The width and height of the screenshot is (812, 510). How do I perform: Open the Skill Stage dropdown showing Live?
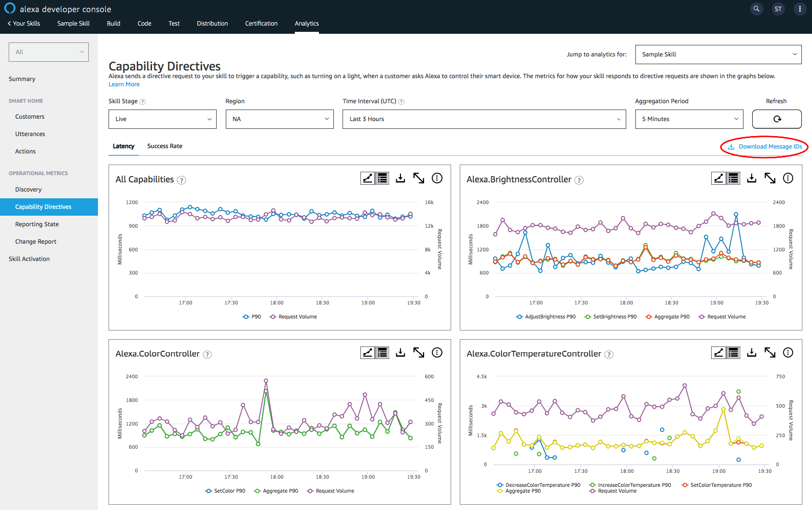click(163, 119)
